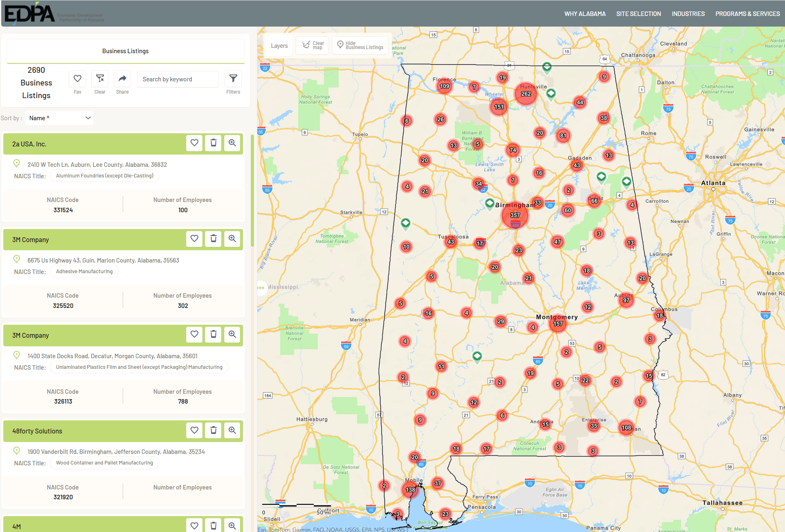This screenshot has width=785, height=532.
Task: Open the Layers panel on map
Action: pyautogui.click(x=279, y=46)
